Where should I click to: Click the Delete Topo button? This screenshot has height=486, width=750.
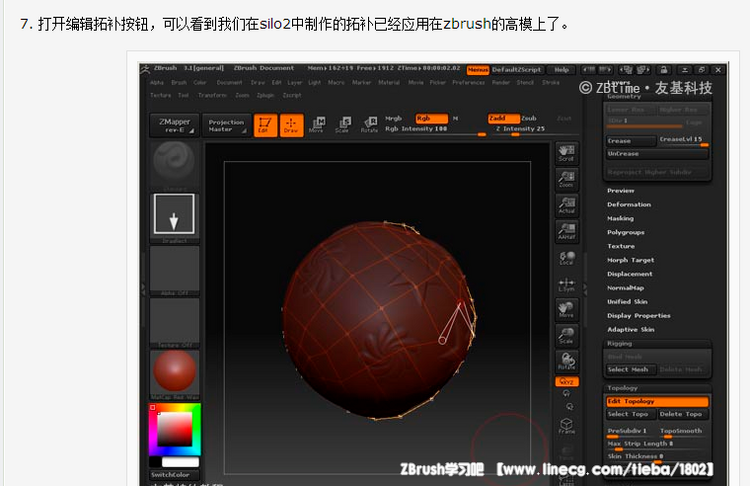pyautogui.click(x=683, y=414)
